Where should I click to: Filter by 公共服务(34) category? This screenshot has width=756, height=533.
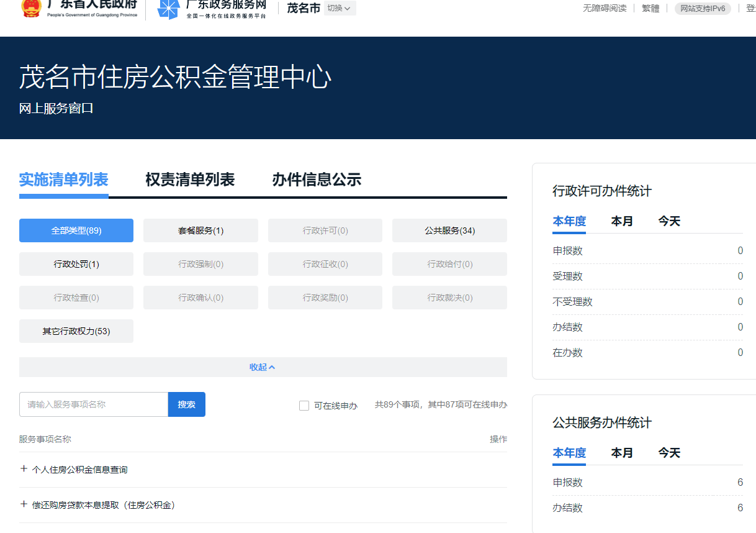(x=449, y=230)
